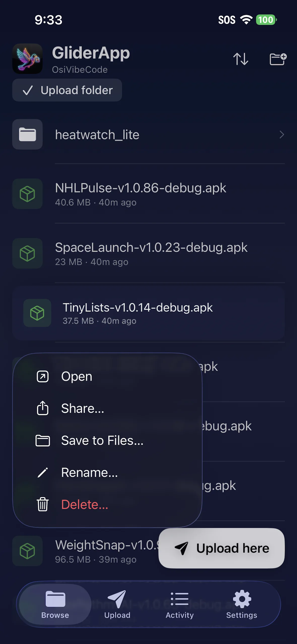The width and height of the screenshot is (297, 644).
Task: Choose Rename... from the context menu
Action: click(x=107, y=472)
